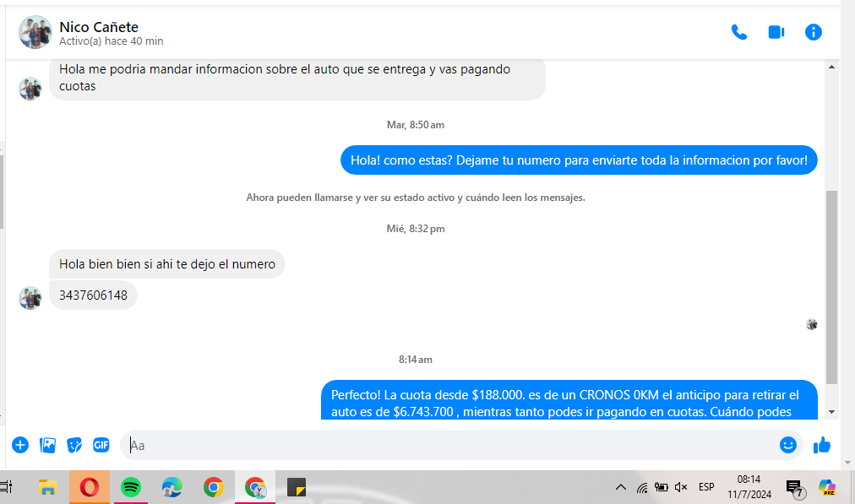
Task: Start a video call in Messenger
Action: coord(776,32)
